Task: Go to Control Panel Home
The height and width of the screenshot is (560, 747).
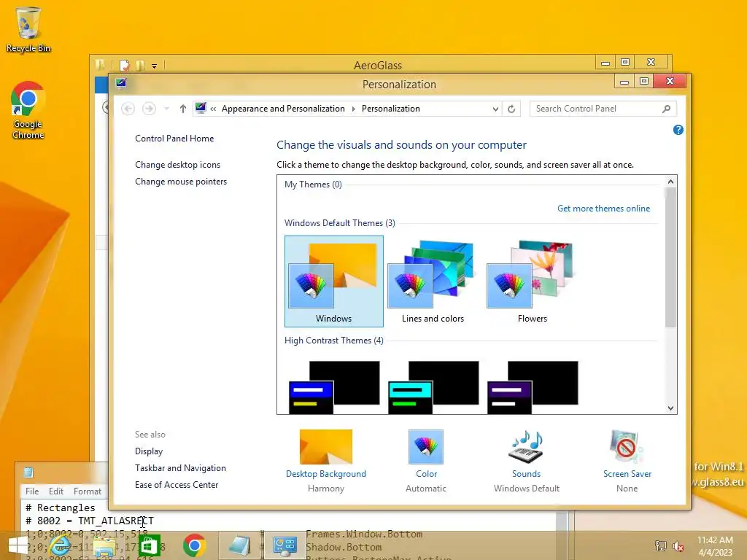Action: point(174,139)
